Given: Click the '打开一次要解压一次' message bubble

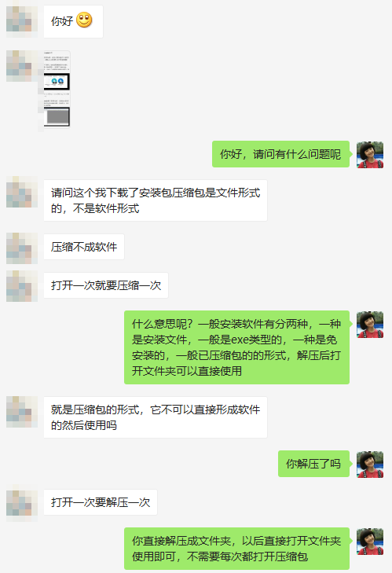Looking at the screenshot, I should coord(101,502).
